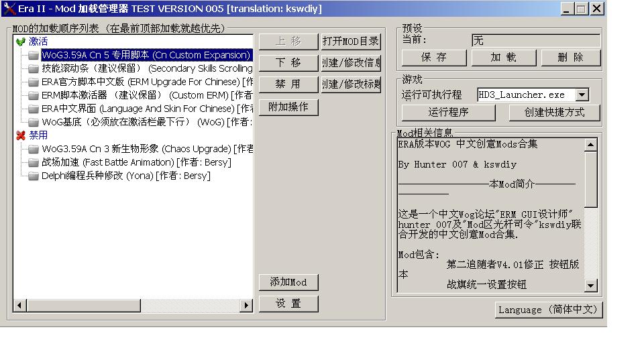Click folder icon of 技能滚动条 mod

[34, 68]
